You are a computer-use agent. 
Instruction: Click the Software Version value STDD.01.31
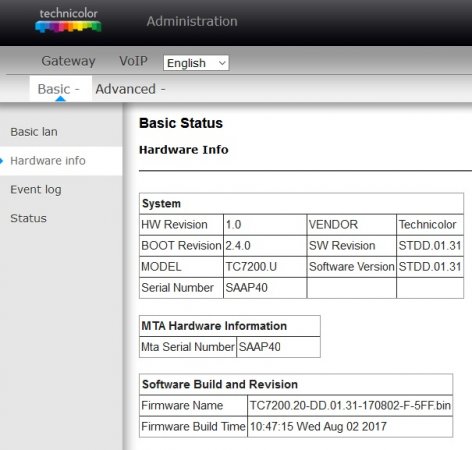tap(430, 267)
